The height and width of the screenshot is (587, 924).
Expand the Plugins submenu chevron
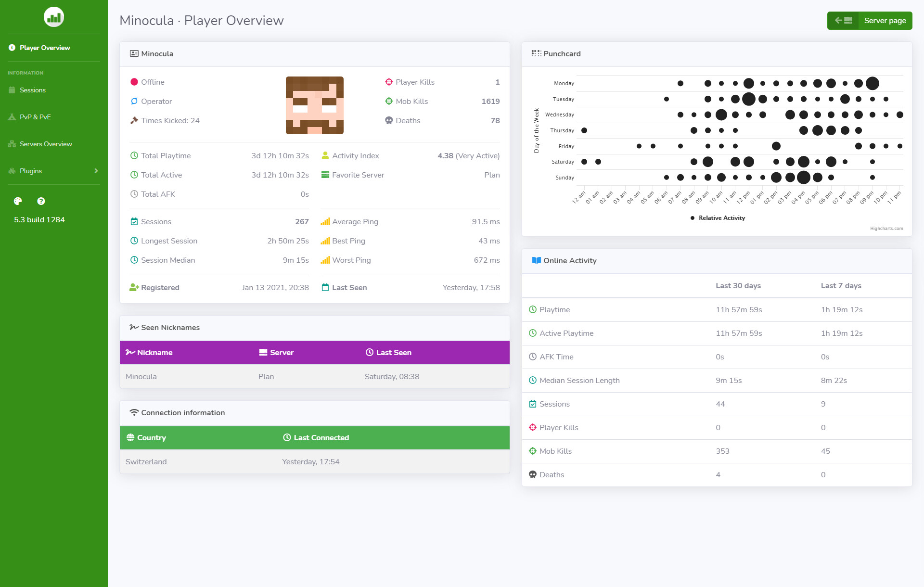coord(96,171)
